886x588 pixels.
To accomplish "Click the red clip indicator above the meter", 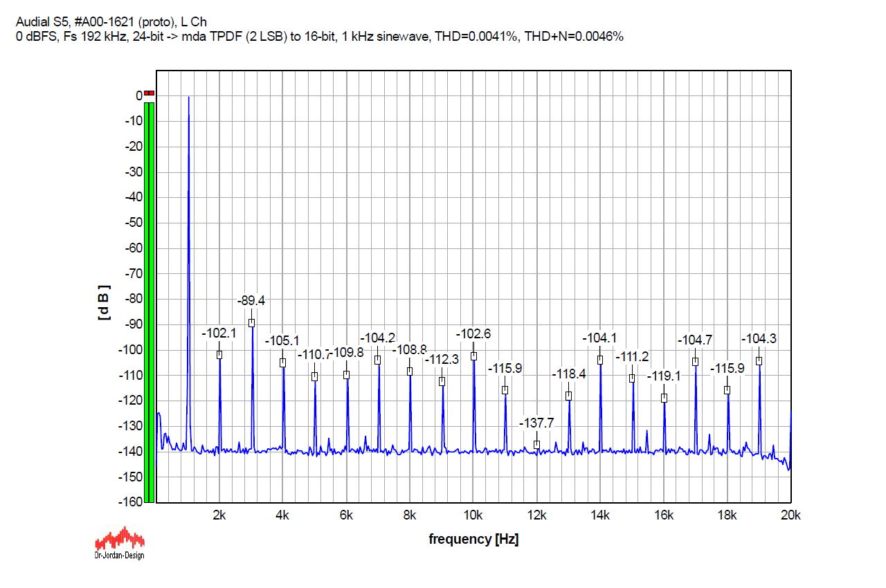I will (x=150, y=93).
